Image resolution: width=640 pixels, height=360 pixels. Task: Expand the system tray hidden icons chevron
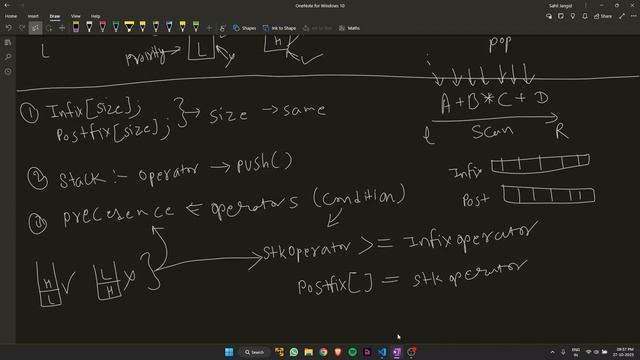pos(553,352)
